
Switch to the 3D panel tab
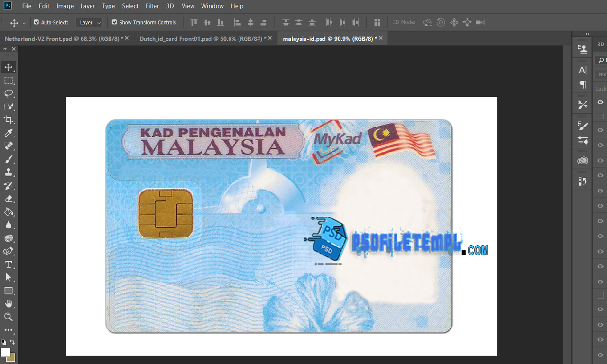[x=600, y=44]
